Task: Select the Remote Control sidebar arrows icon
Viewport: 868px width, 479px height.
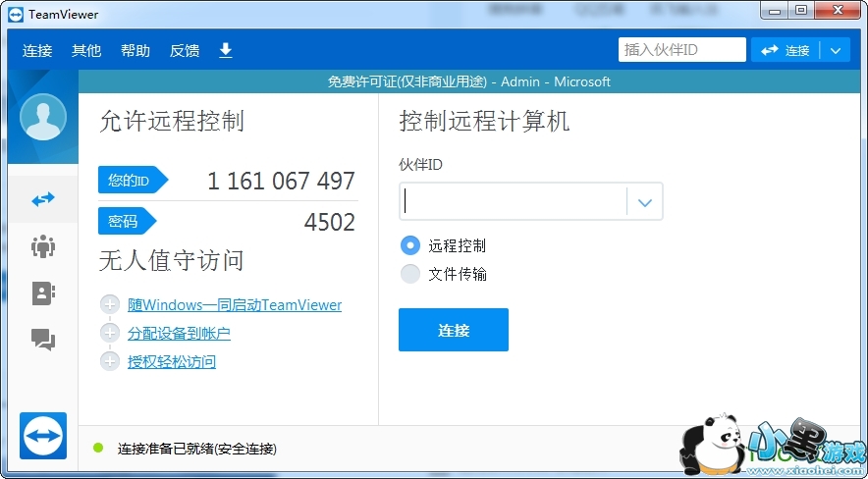Action: (43, 199)
